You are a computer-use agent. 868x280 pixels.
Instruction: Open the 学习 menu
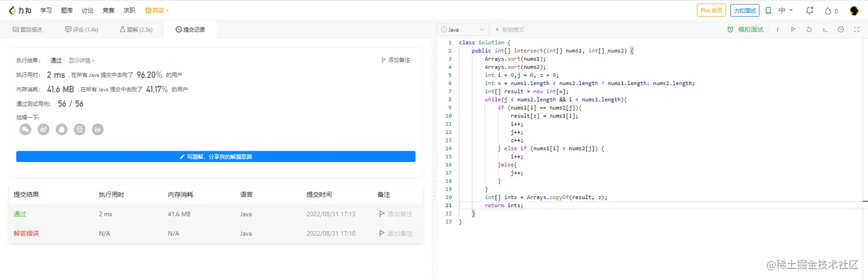pyautogui.click(x=46, y=10)
